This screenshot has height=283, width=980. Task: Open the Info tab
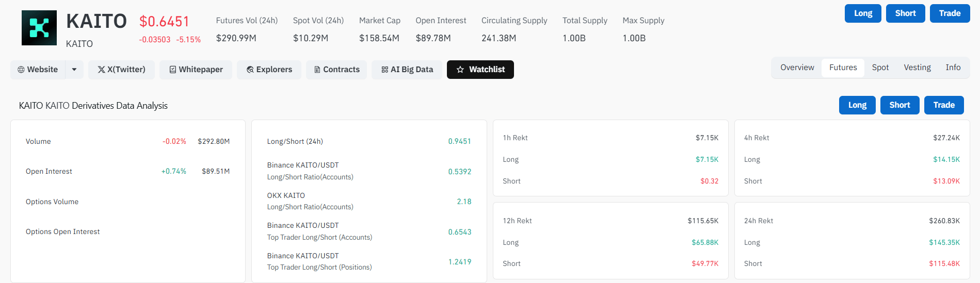(x=953, y=68)
